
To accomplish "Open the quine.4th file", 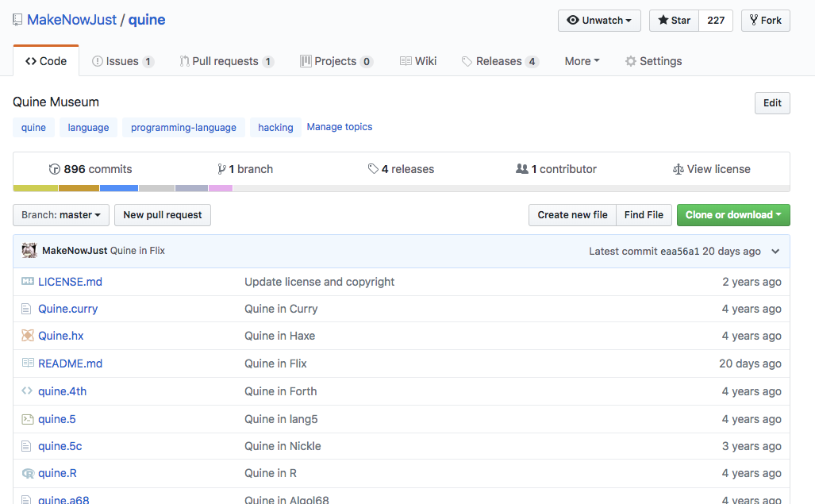I will click(63, 391).
